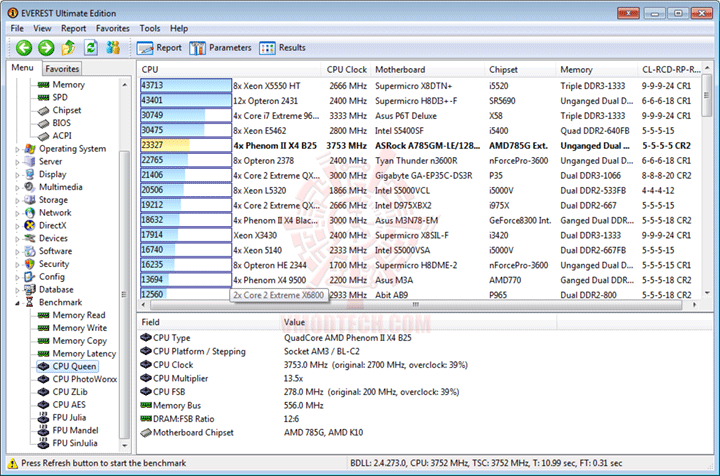
Task: Select FPU SinJulia benchmark
Action: [75, 443]
